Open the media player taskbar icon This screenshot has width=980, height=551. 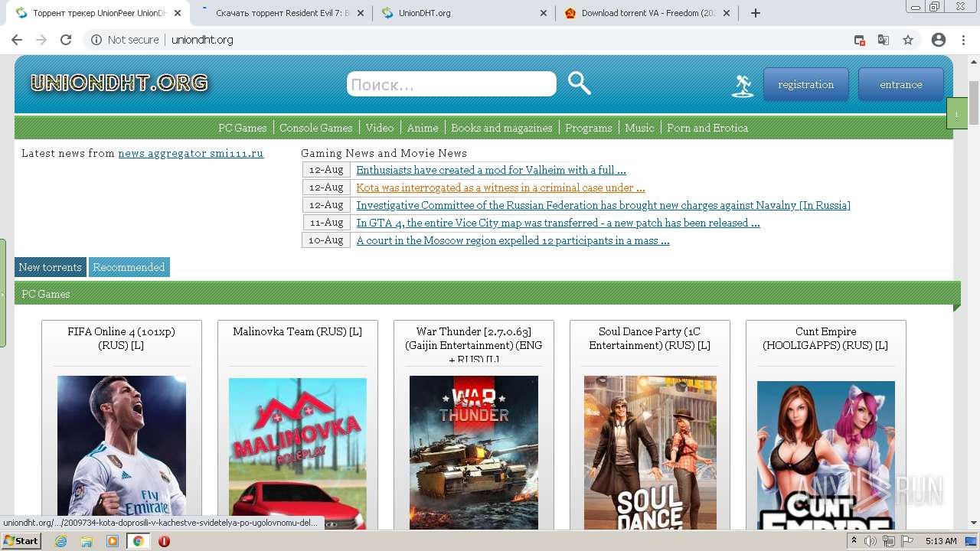113,541
